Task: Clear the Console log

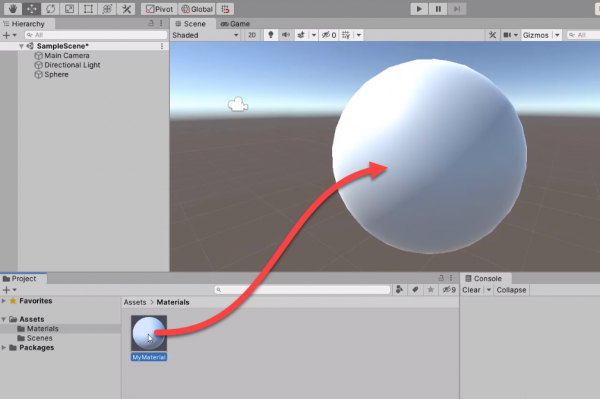Action: pyautogui.click(x=471, y=290)
